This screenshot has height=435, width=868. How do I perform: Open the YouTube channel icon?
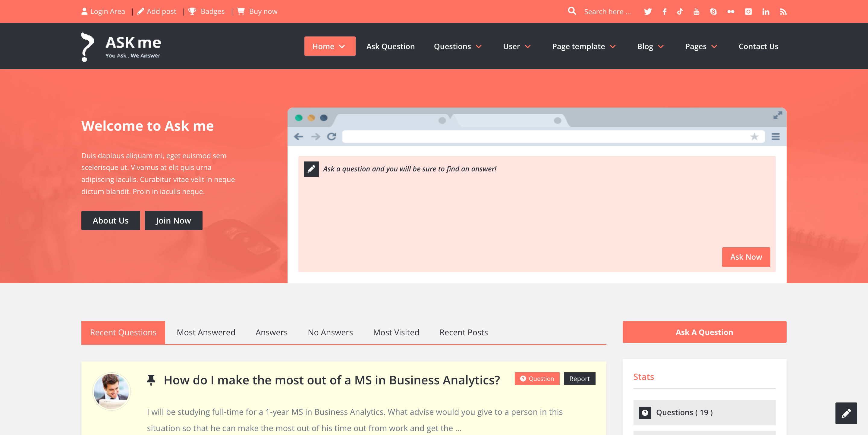[x=696, y=11]
